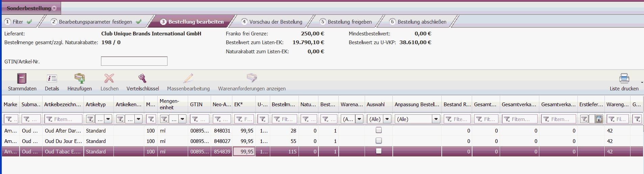
Task: Click the funnel icon in Wareng... filter
Action: (x=612, y=119)
